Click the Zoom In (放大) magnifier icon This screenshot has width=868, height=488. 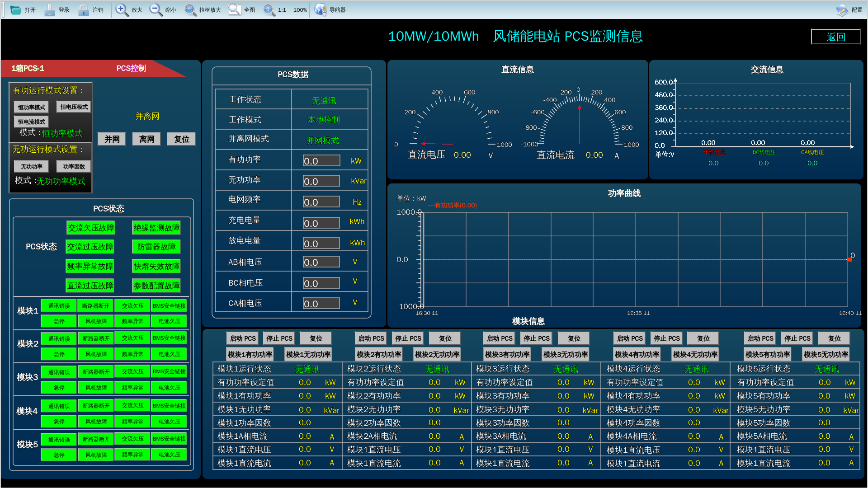[x=122, y=9]
